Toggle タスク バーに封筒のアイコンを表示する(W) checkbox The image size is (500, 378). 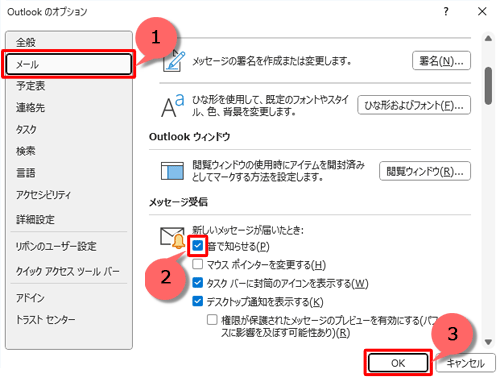[x=198, y=283]
